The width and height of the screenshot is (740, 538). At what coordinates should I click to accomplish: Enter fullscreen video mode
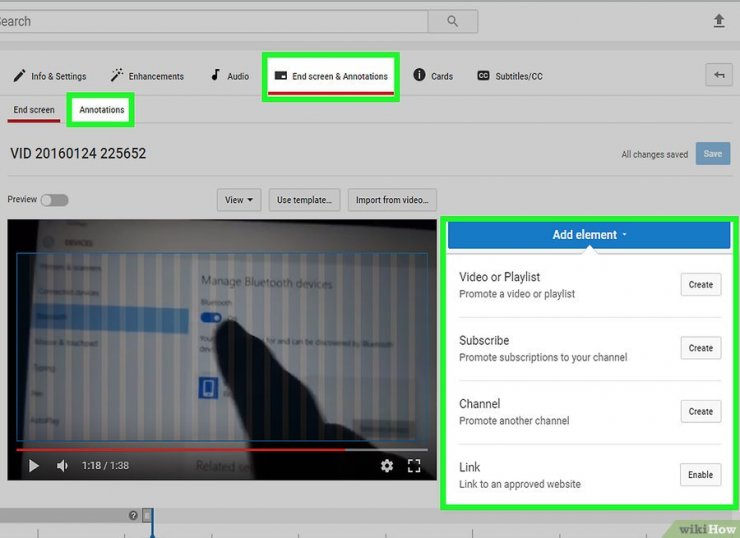pyautogui.click(x=414, y=466)
